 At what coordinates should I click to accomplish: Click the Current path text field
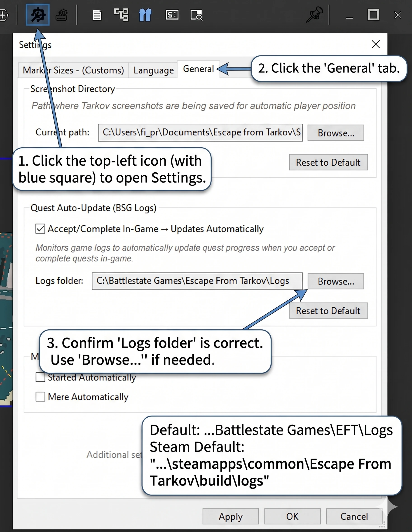[200, 132]
